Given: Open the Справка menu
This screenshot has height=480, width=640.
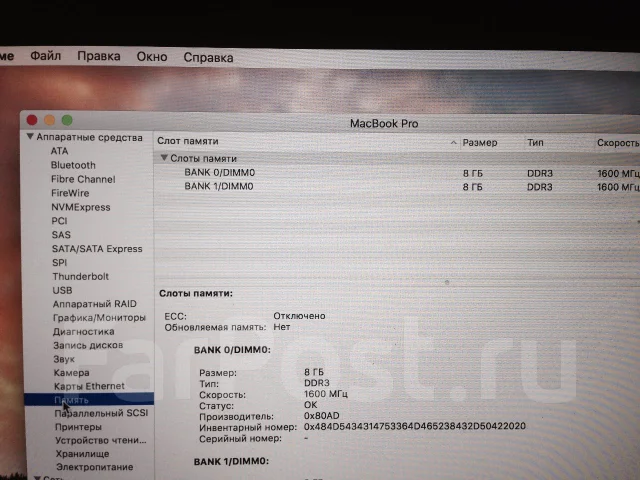Looking at the screenshot, I should pos(208,57).
